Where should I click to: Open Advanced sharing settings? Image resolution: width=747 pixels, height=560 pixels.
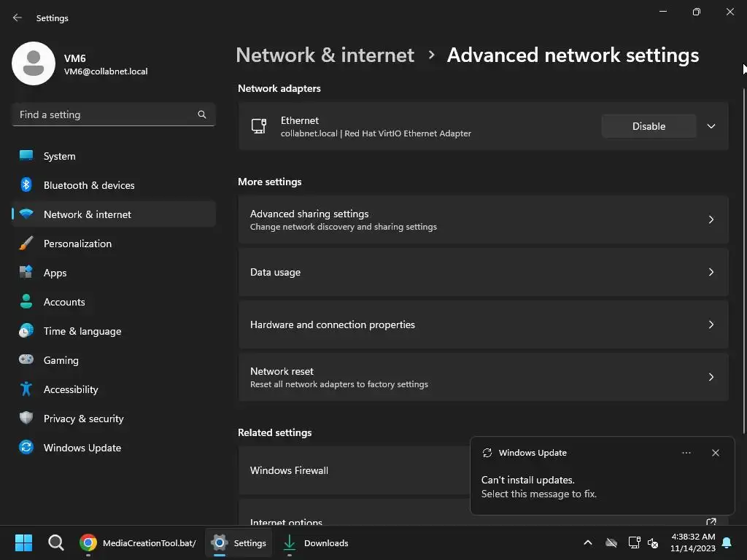coord(483,219)
